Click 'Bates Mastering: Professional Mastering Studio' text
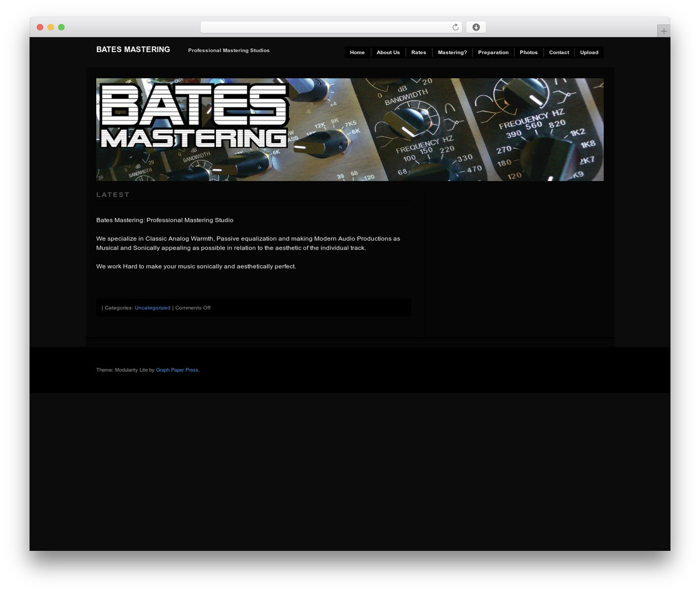Screen dimensions: 700x593 point(165,220)
